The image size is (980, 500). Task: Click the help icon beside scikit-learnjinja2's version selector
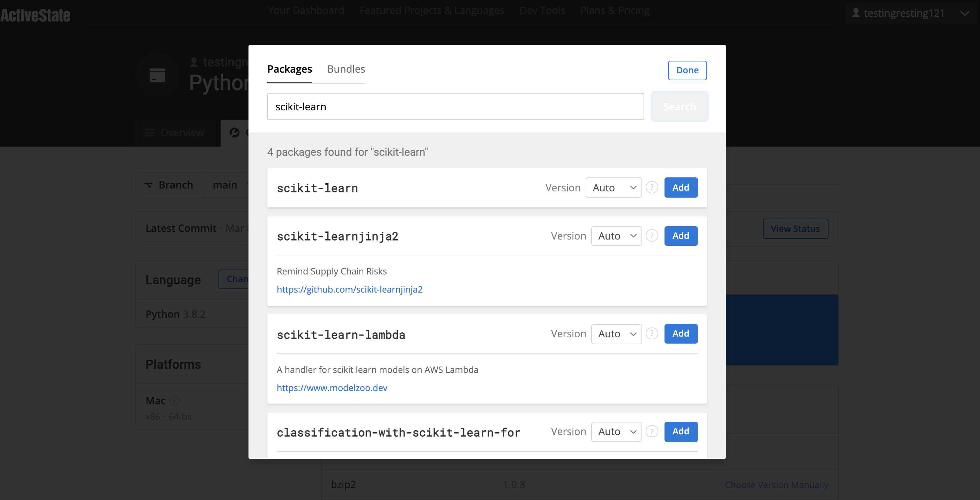point(652,236)
